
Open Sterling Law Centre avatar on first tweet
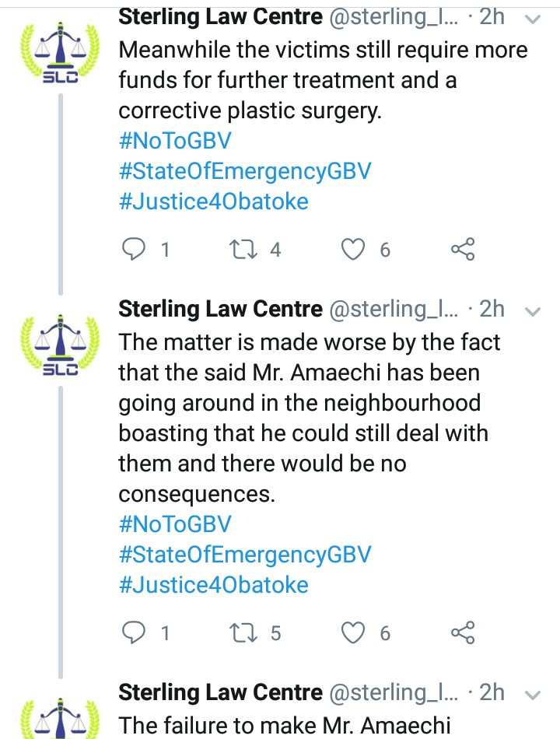point(59,52)
